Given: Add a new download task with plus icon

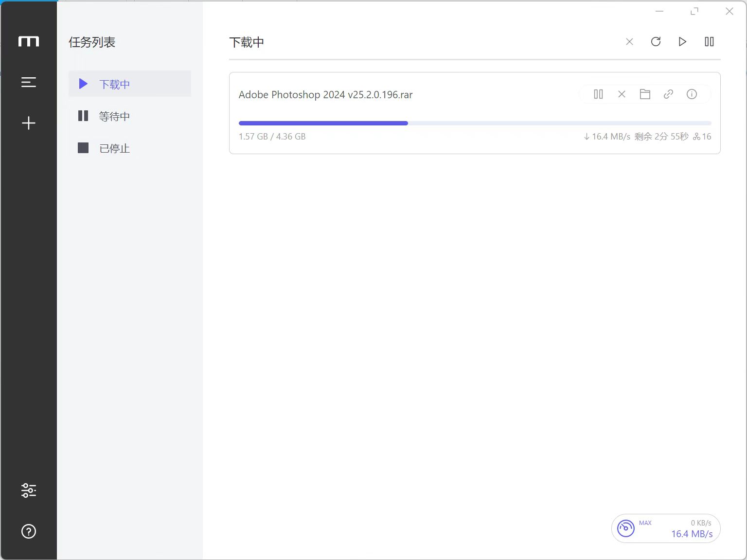Looking at the screenshot, I should [29, 123].
